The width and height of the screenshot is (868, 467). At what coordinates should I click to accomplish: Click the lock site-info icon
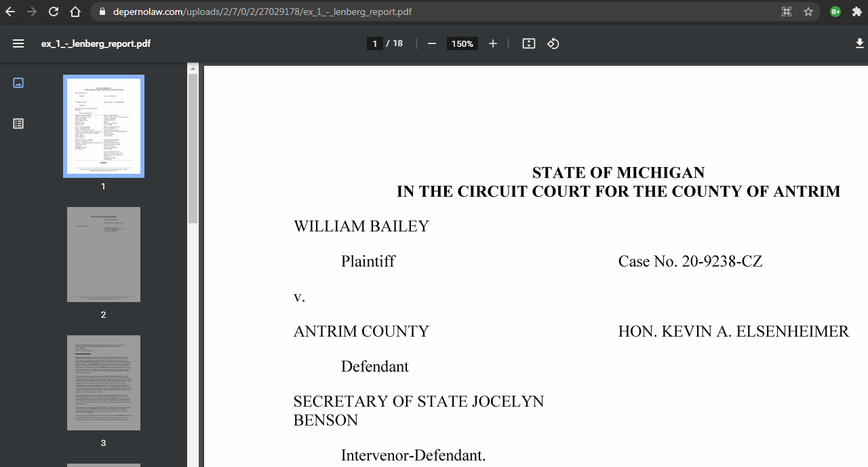[102, 12]
